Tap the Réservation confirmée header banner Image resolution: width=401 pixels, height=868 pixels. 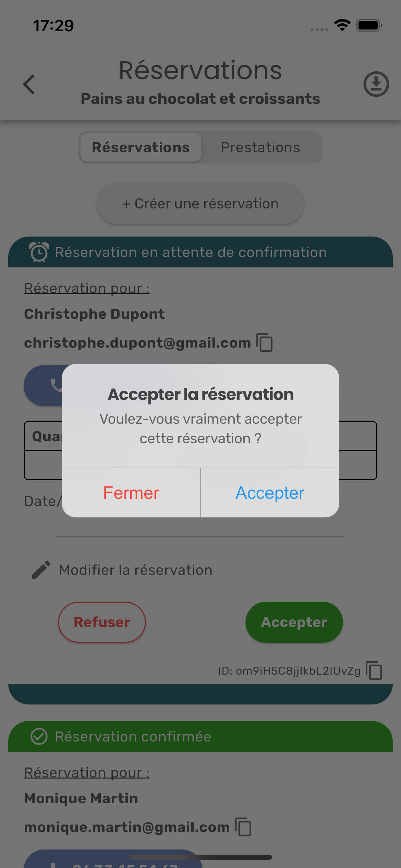(200, 736)
